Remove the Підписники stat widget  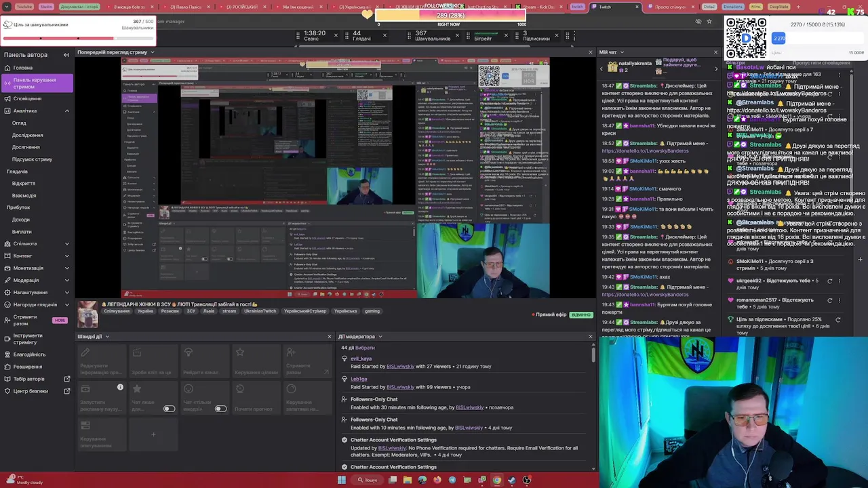coord(557,35)
